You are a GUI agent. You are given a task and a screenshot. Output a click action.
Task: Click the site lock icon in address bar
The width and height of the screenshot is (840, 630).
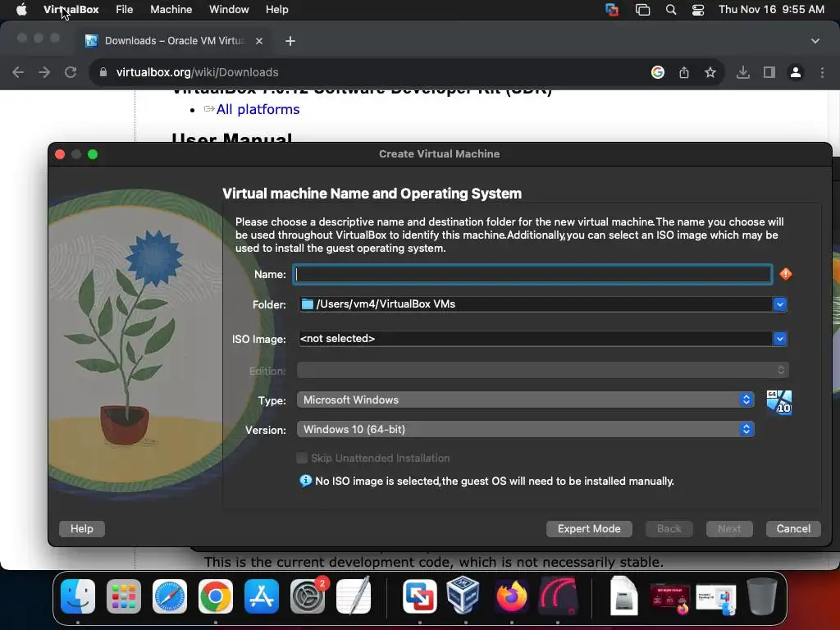click(x=103, y=72)
